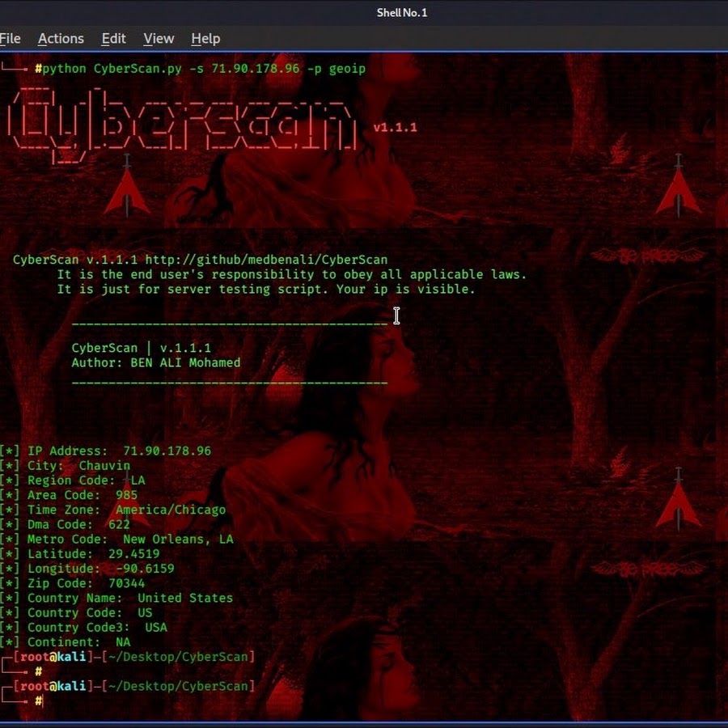
Task: Click the 'python CyberScan.py' command text
Action: coord(112,69)
